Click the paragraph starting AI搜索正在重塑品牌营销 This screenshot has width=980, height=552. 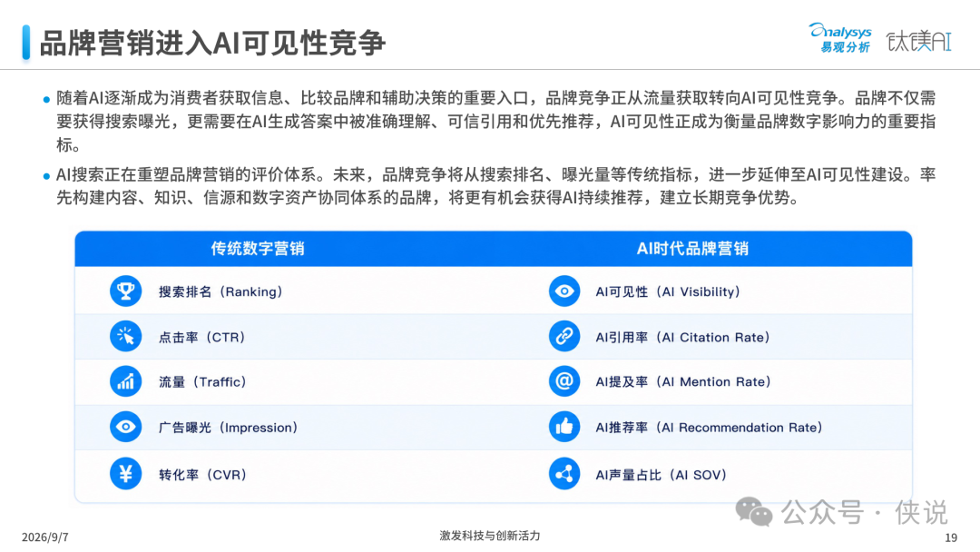[x=495, y=186]
